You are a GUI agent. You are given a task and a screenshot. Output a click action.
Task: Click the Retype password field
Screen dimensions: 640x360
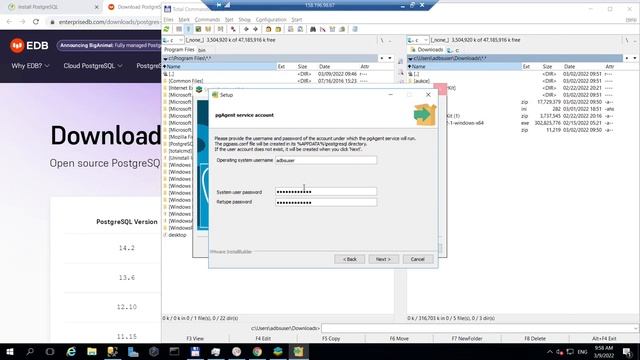point(326,202)
